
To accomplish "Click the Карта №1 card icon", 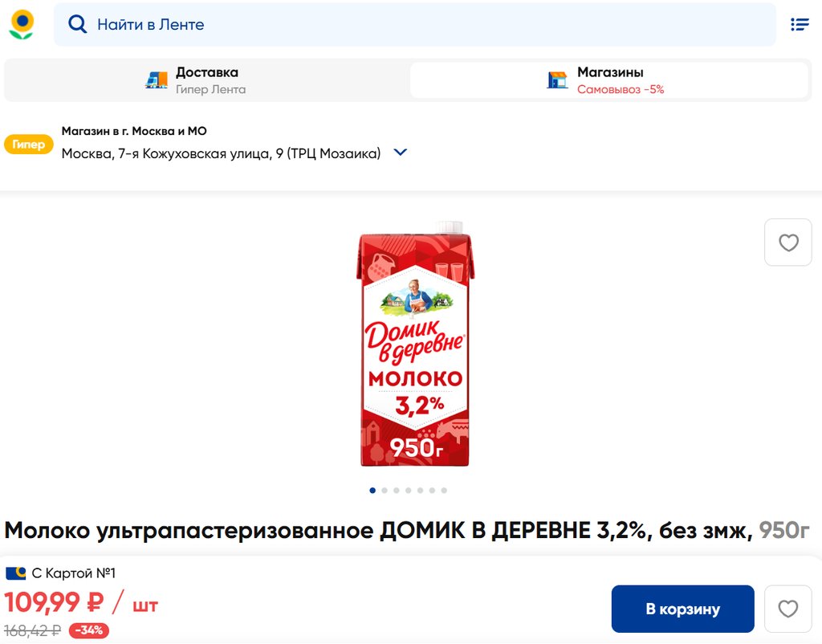I will (x=16, y=573).
